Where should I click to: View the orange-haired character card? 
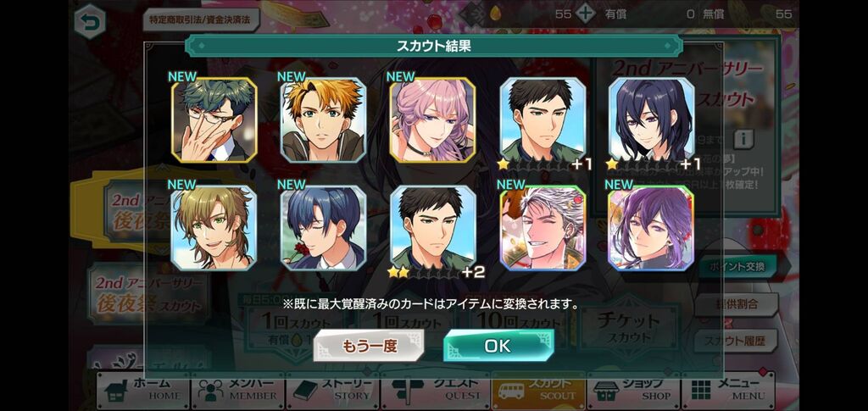point(323,119)
